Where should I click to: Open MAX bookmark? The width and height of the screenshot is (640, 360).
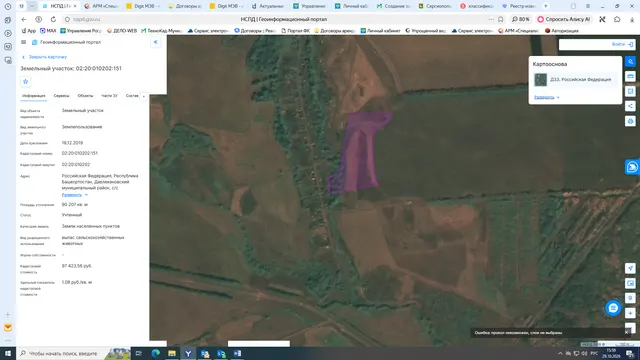[x=48, y=31]
